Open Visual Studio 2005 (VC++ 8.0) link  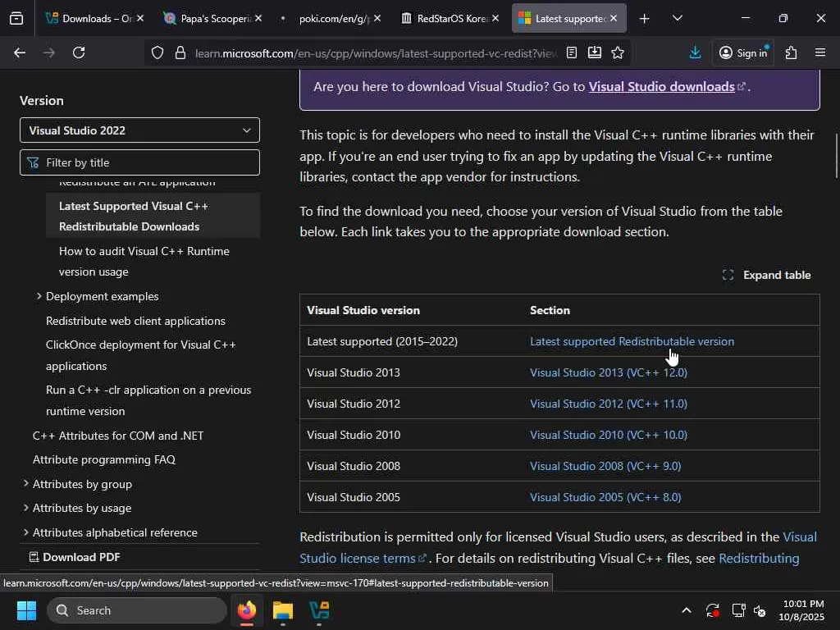(x=605, y=497)
